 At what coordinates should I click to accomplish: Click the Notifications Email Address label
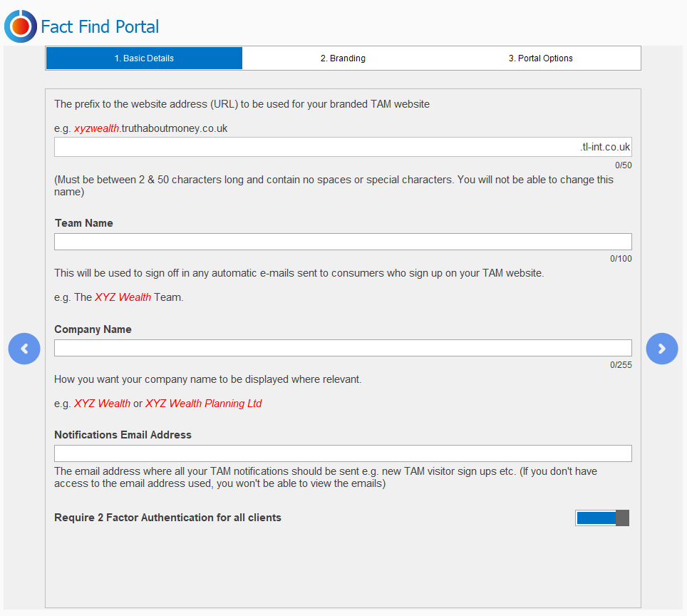pos(123,435)
